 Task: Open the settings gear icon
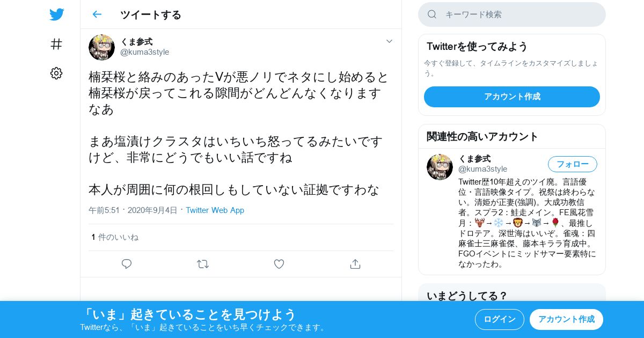coord(56,74)
